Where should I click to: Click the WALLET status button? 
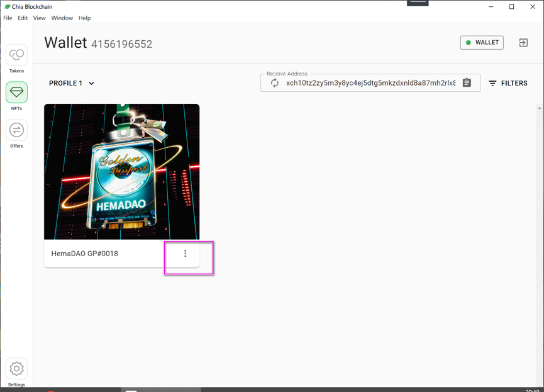[482, 43]
